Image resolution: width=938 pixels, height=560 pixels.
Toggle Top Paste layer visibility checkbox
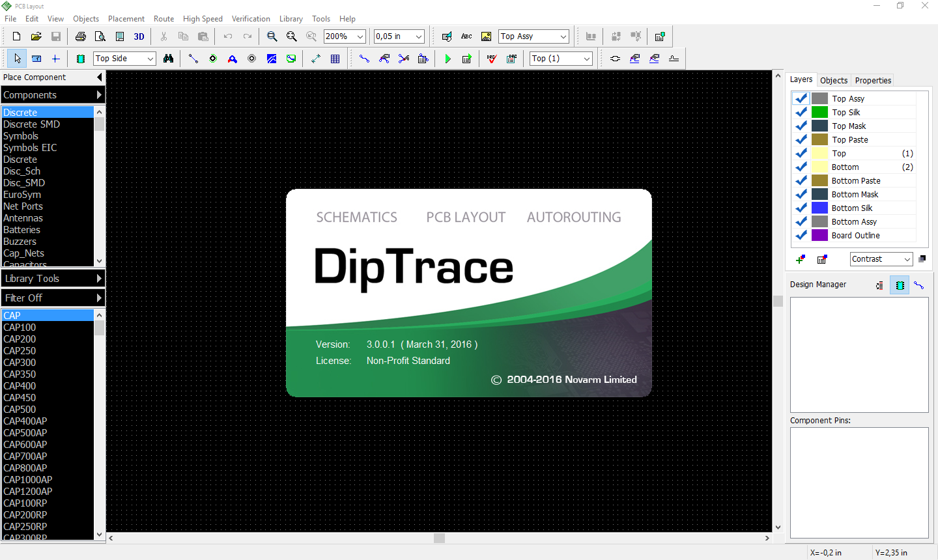[x=801, y=139]
